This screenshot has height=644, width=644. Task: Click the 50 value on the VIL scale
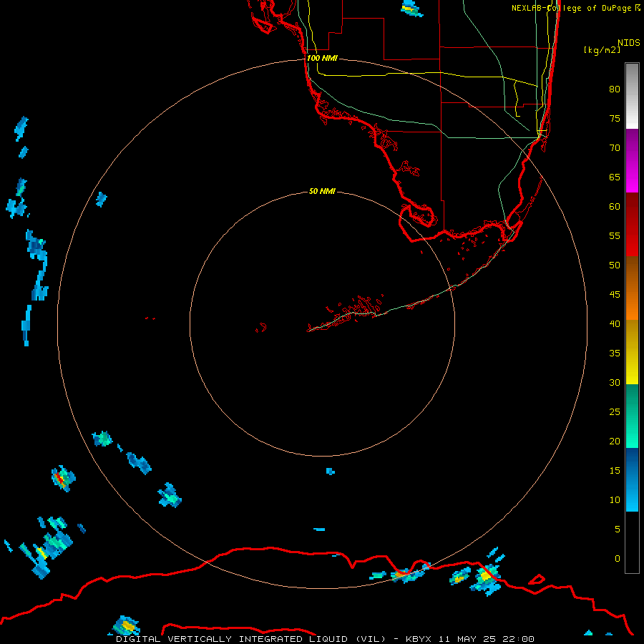click(615, 265)
